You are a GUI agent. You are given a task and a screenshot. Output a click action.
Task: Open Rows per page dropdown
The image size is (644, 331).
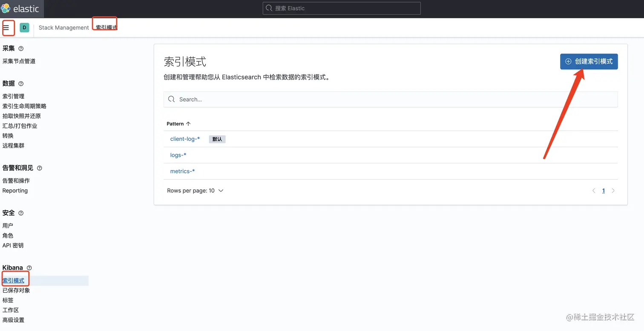[195, 191]
